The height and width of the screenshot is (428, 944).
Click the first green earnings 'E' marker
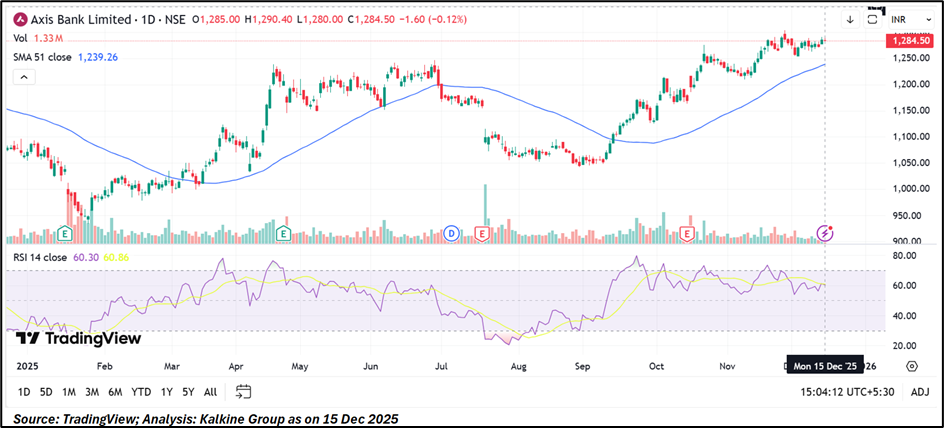(65, 233)
